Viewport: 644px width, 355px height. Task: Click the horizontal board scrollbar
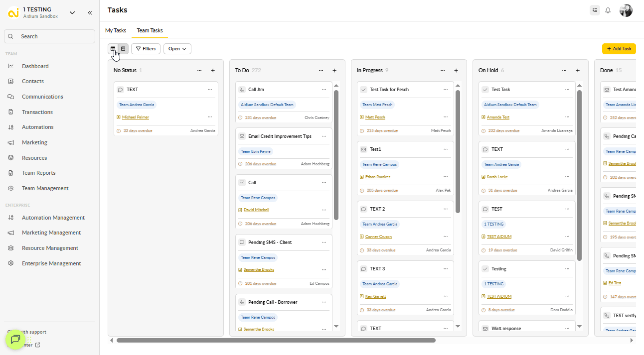pos(276,341)
